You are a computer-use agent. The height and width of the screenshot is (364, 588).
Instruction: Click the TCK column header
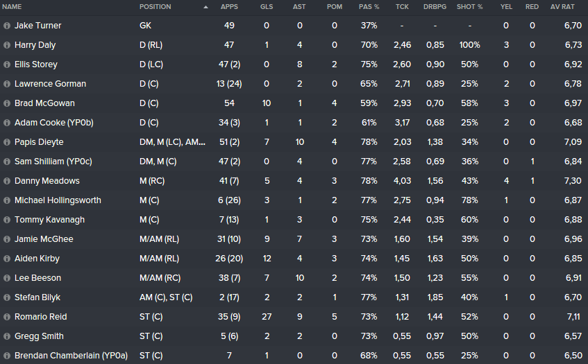pyautogui.click(x=402, y=7)
